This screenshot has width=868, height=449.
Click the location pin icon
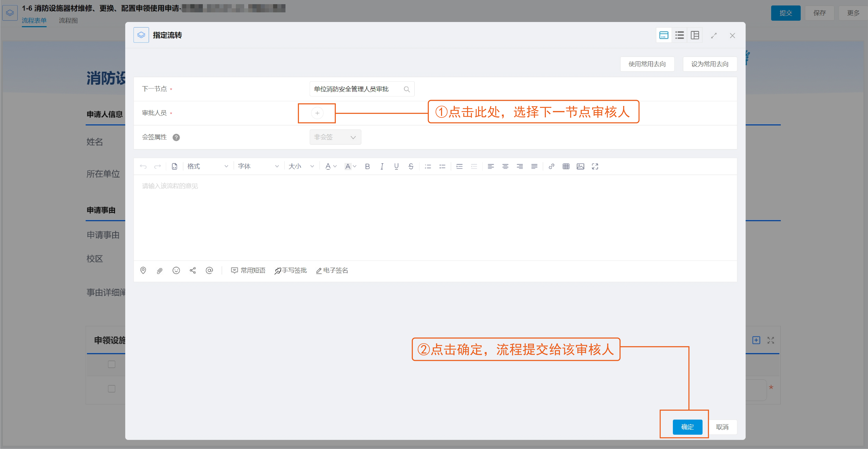(x=143, y=270)
